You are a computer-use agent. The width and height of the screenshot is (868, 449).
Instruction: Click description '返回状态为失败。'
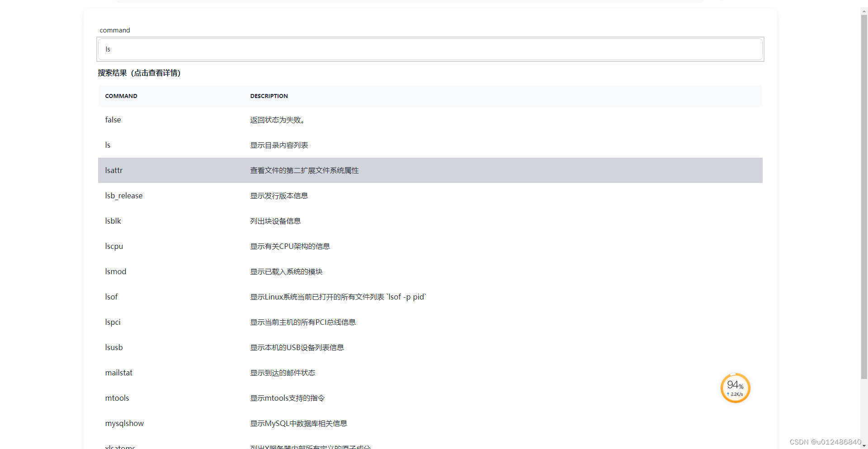pyautogui.click(x=279, y=120)
